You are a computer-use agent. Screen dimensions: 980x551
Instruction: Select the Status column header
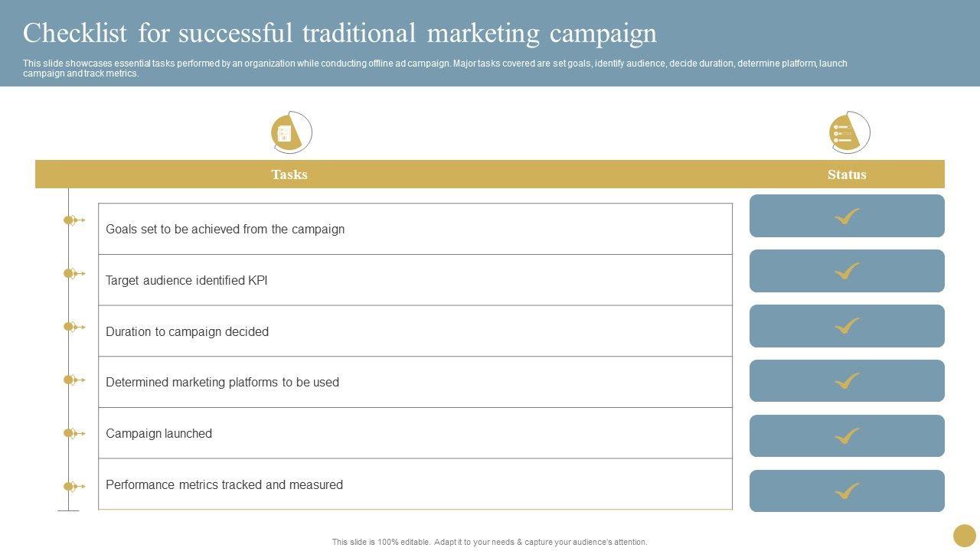tap(847, 174)
